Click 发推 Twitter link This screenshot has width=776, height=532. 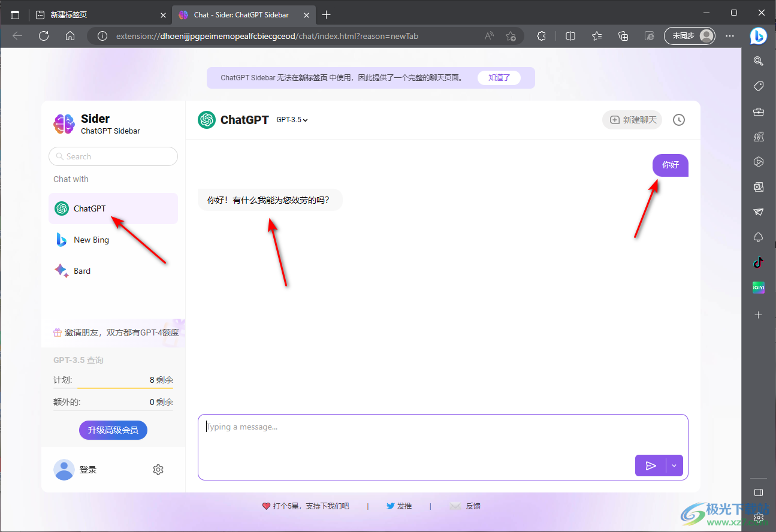[399, 506]
